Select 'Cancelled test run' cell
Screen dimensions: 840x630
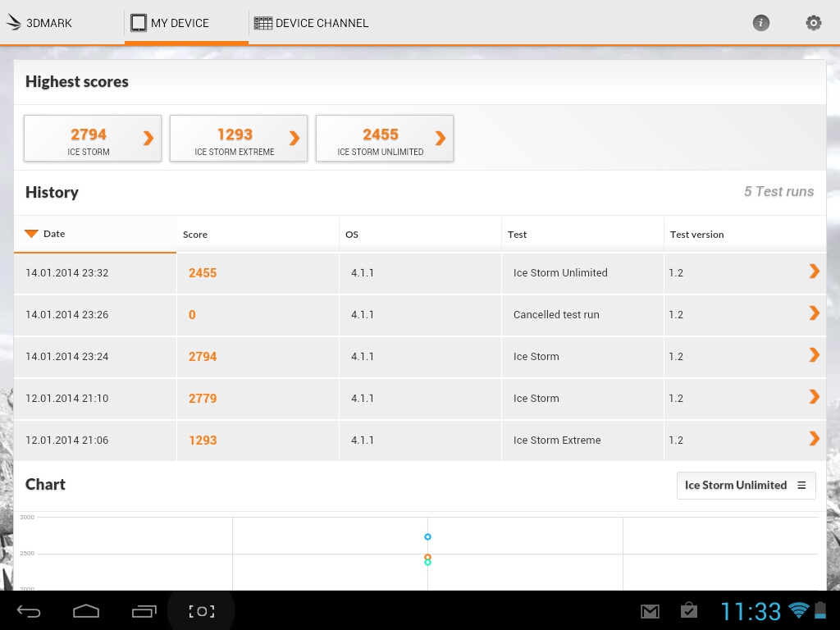(556, 314)
